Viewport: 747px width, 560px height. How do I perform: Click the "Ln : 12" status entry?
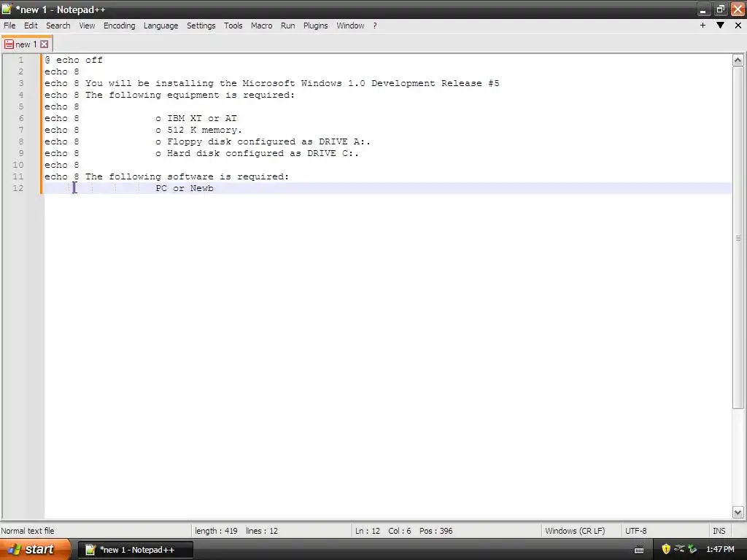pos(368,531)
